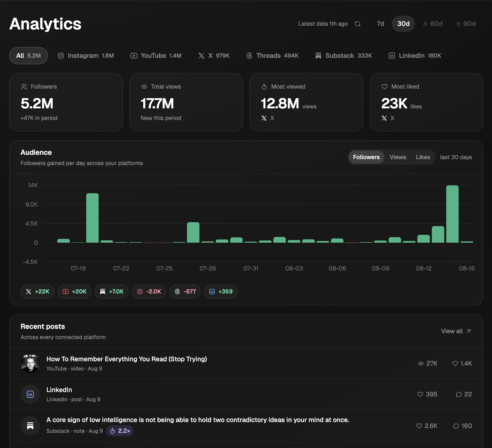
Task: Filter by LinkedIn 180K
Action: tap(415, 56)
